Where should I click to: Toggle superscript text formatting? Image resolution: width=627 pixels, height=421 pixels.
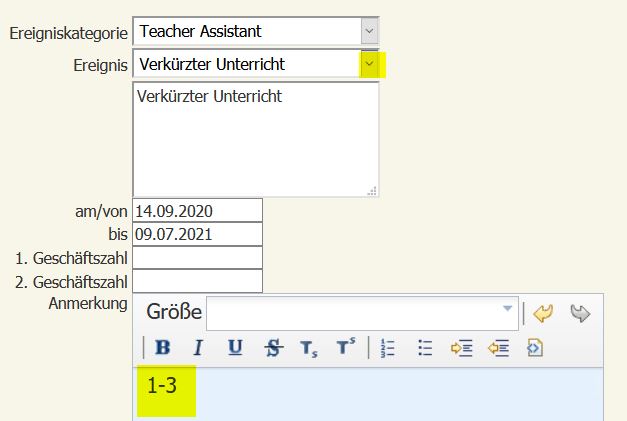pos(346,346)
